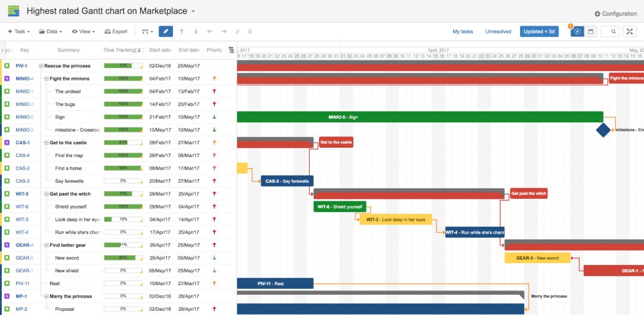Open the WIT-5 issue key link
The width and height of the screenshot is (644, 315).
coord(22,194)
